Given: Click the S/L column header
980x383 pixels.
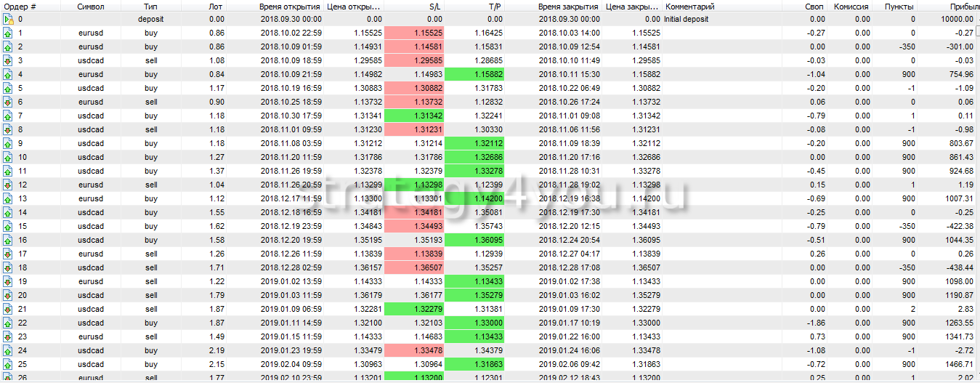Looking at the screenshot, I should tap(434, 6).
